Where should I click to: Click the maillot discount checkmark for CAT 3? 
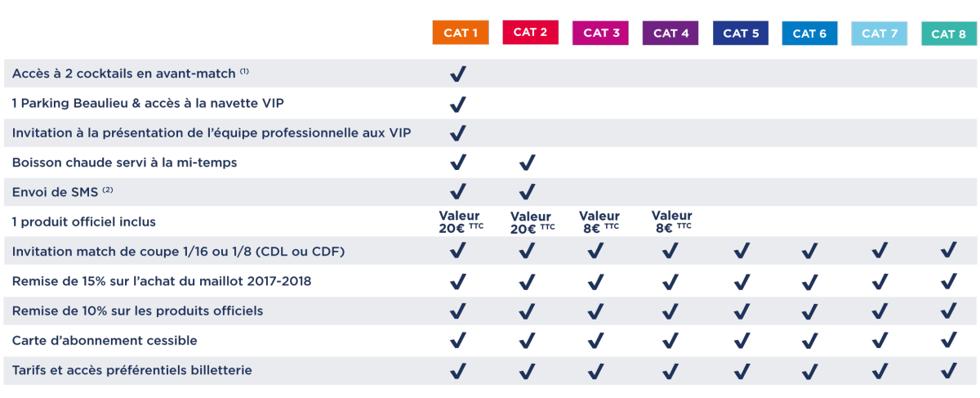point(596,282)
